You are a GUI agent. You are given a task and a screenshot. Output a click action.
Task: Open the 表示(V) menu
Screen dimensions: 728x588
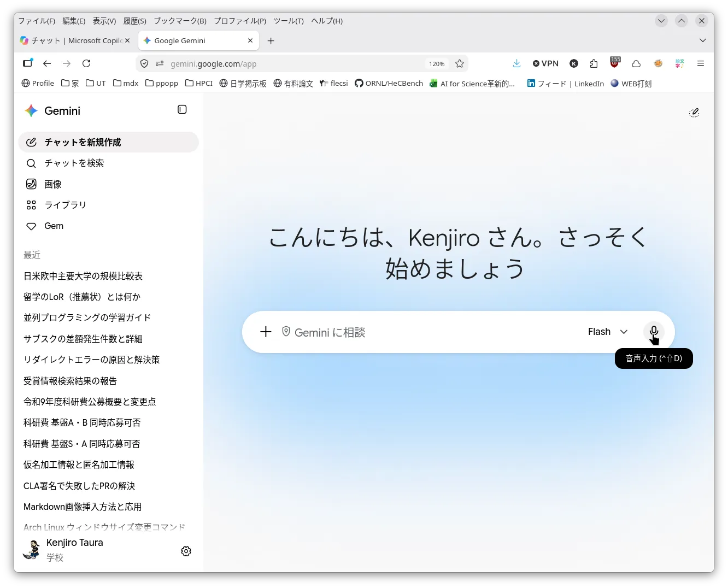104,21
